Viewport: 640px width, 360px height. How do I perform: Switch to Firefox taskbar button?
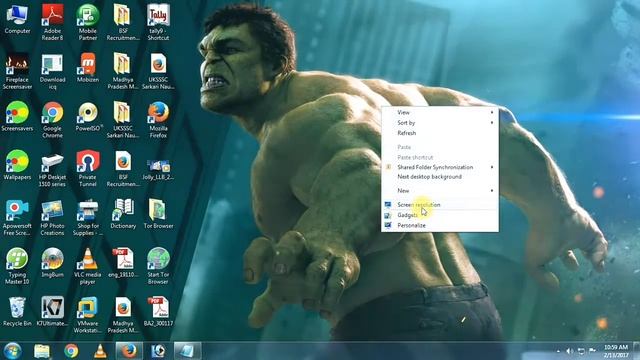pyautogui.click(x=129, y=351)
